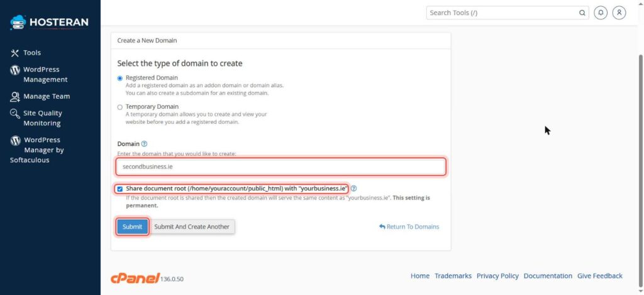
Task: Click the Domain help question icon
Action: [x=144, y=144]
